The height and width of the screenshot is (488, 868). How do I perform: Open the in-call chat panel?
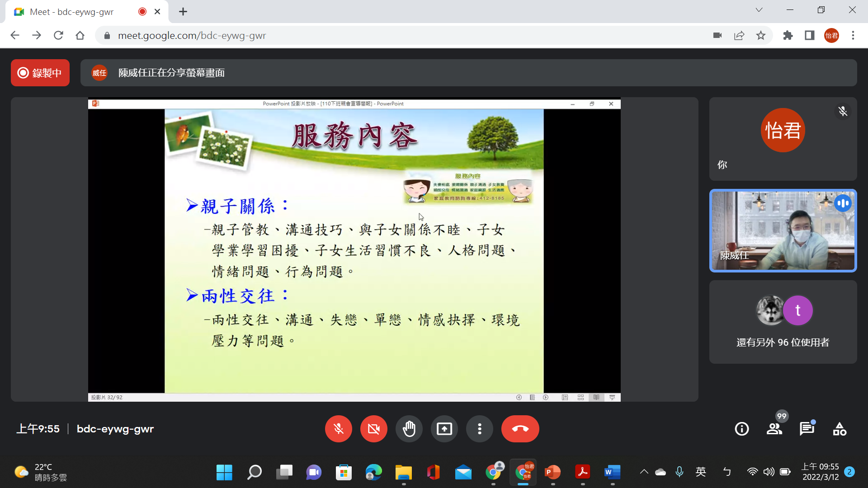pos(807,429)
